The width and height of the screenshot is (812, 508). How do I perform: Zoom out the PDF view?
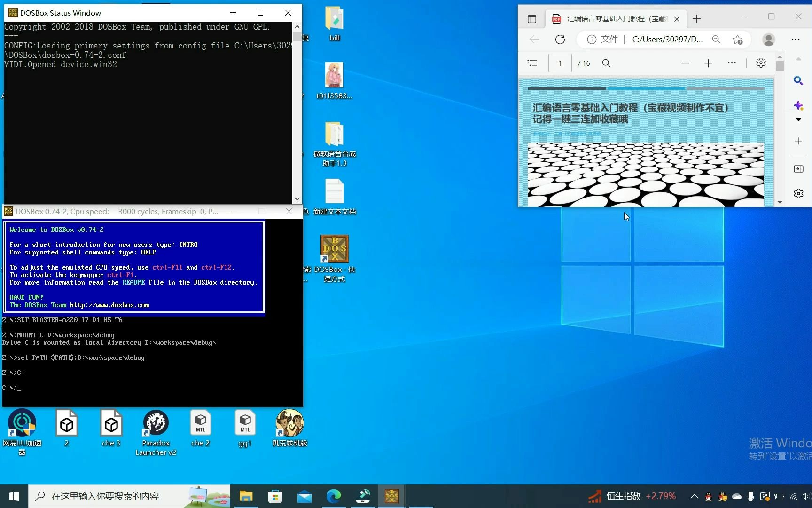pos(685,63)
